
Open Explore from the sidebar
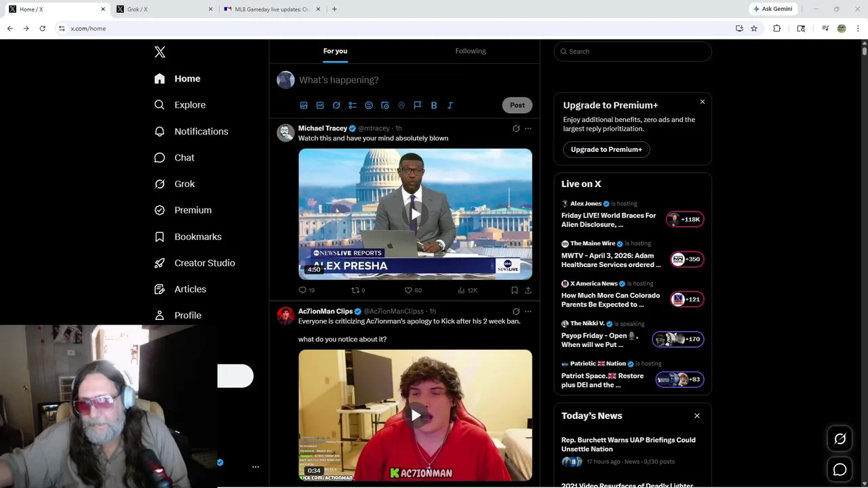coord(180,105)
